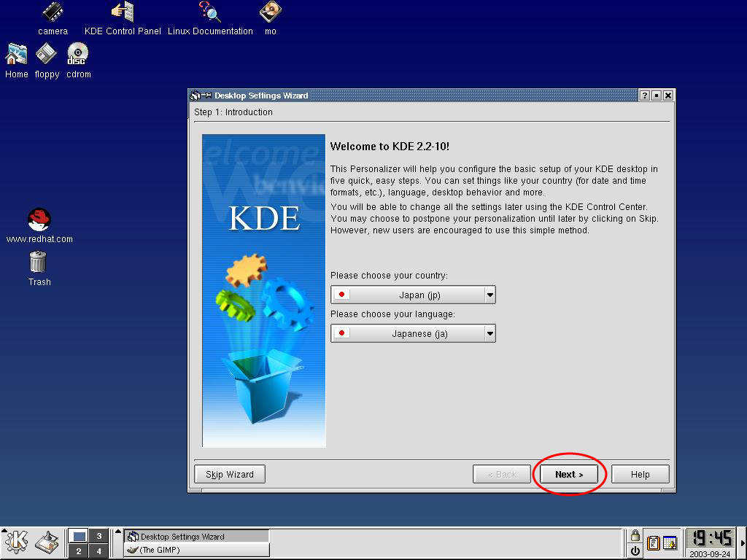Viewport: 747px width, 560px height.
Task: Switch to virtual desktop 4
Action: (99, 551)
